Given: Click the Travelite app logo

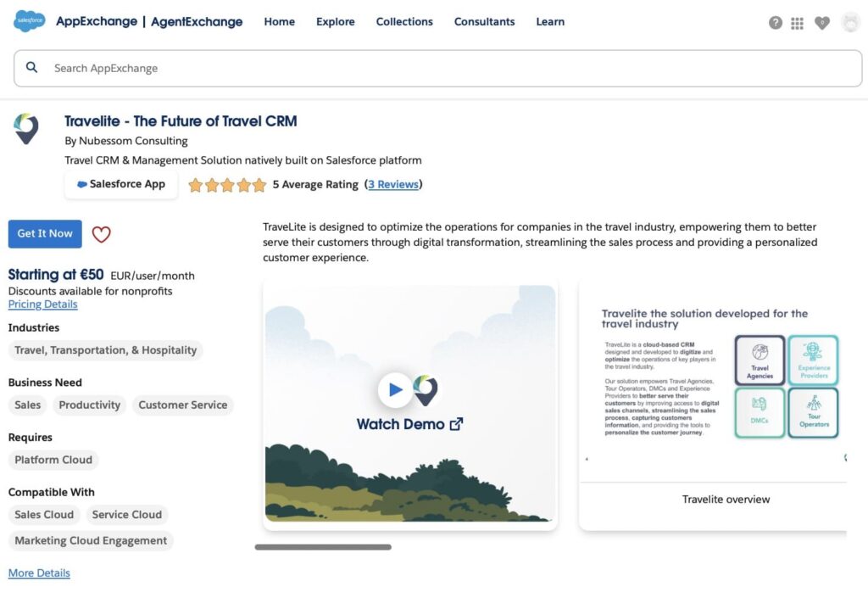Looking at the screenshot, I should click(x=26, y=128).
